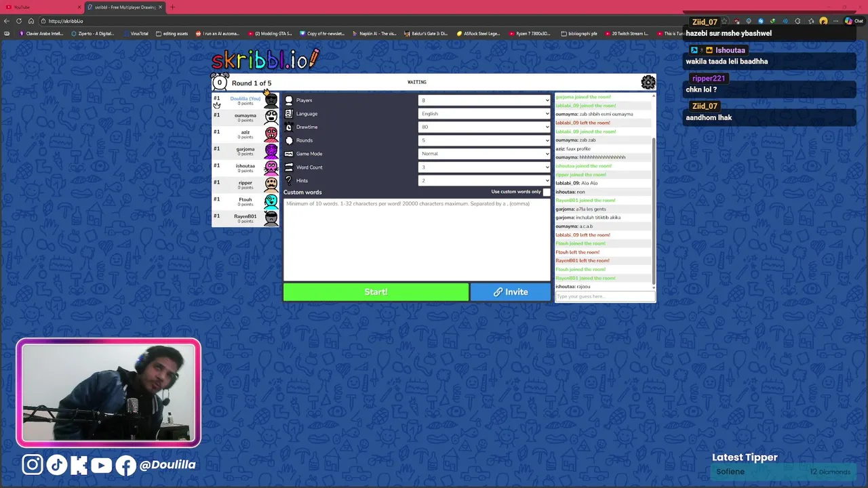Open the Drawtime dropdown showing 80
Image resolution: width=868 pixels, height=488 pixels.
[x=484, y=127]
